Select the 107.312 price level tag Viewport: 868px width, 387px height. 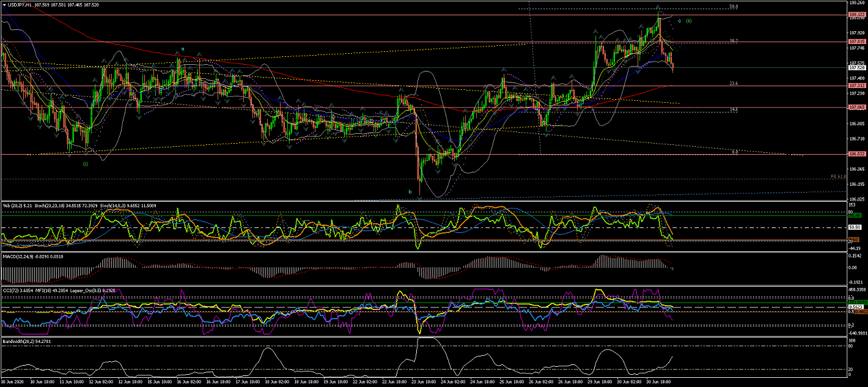(x=856, y=86)
